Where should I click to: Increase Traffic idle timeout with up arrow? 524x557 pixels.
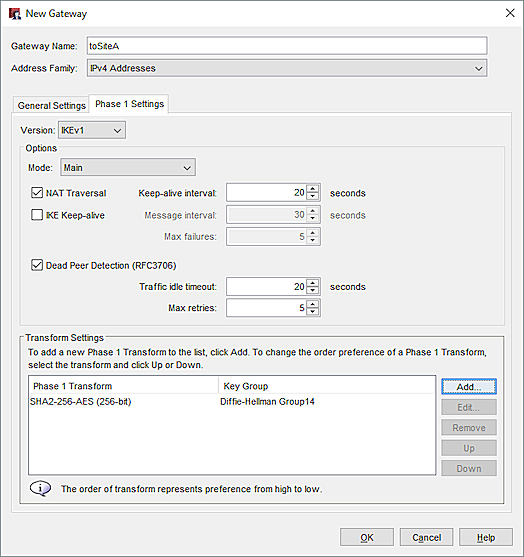tap(313, 283)
